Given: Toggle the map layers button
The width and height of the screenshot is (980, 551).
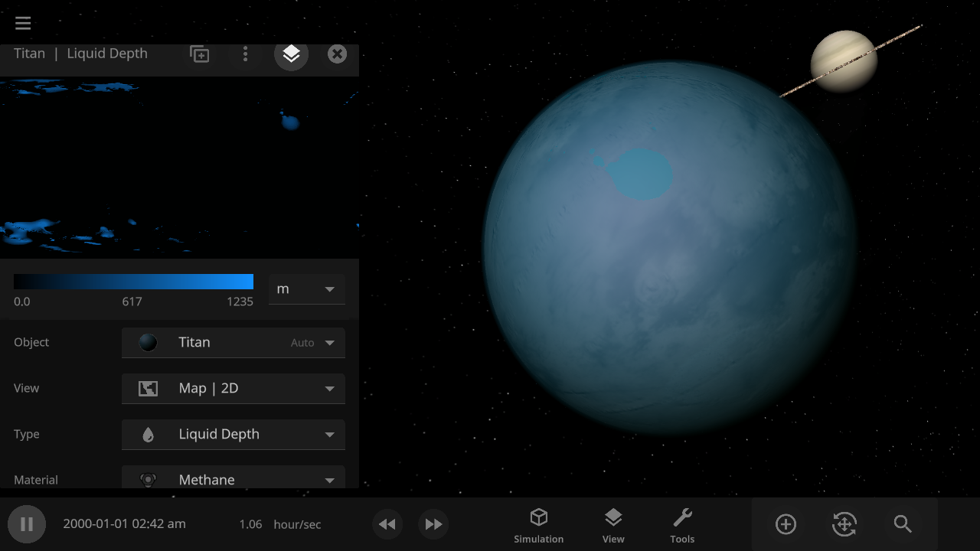Looking at the screenshot, I should [x=292, y=54].
